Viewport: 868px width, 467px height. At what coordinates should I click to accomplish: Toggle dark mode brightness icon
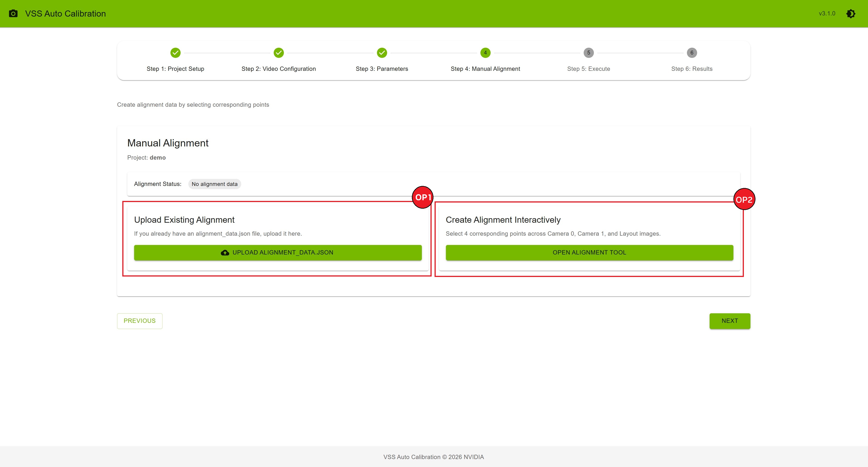click(x=851, y=13)
